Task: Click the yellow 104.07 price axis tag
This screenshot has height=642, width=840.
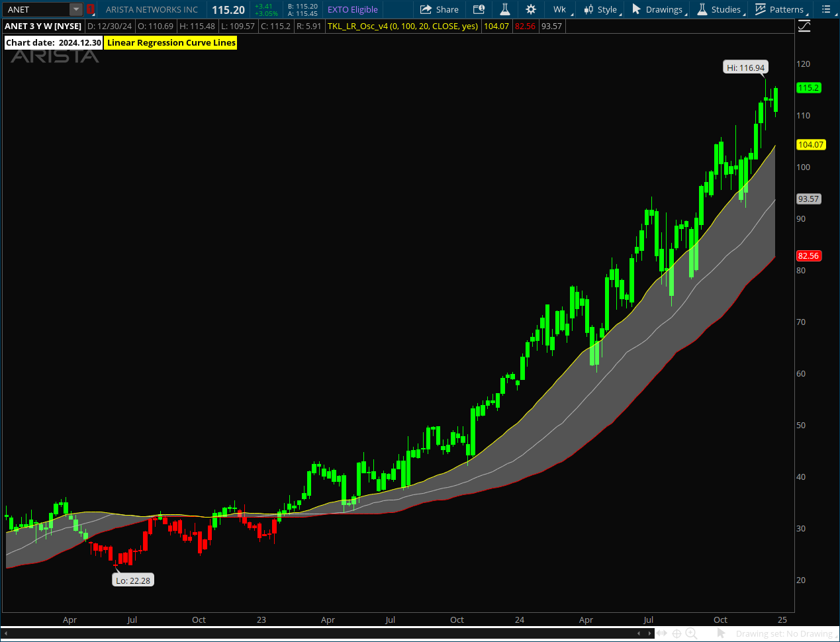Action: coord(810,145)
